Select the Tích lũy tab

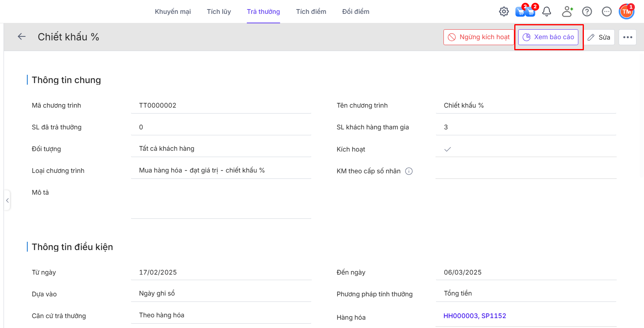tap(219, 12)
